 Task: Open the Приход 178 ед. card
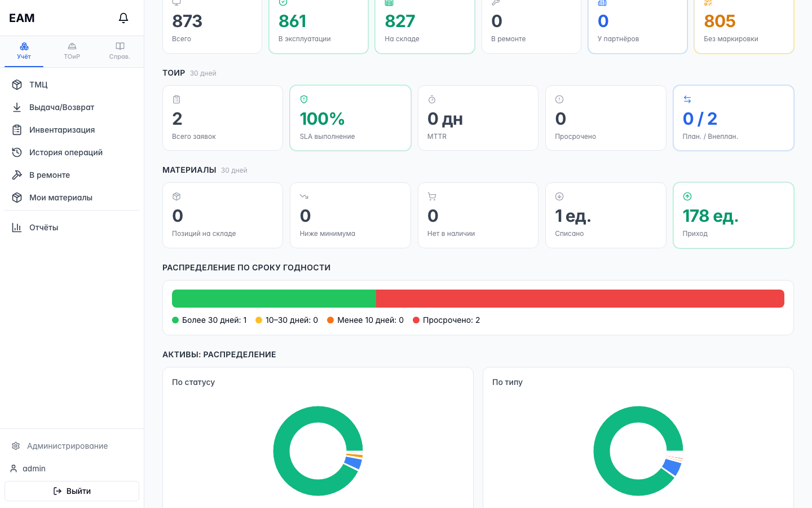tap(734, 215)
